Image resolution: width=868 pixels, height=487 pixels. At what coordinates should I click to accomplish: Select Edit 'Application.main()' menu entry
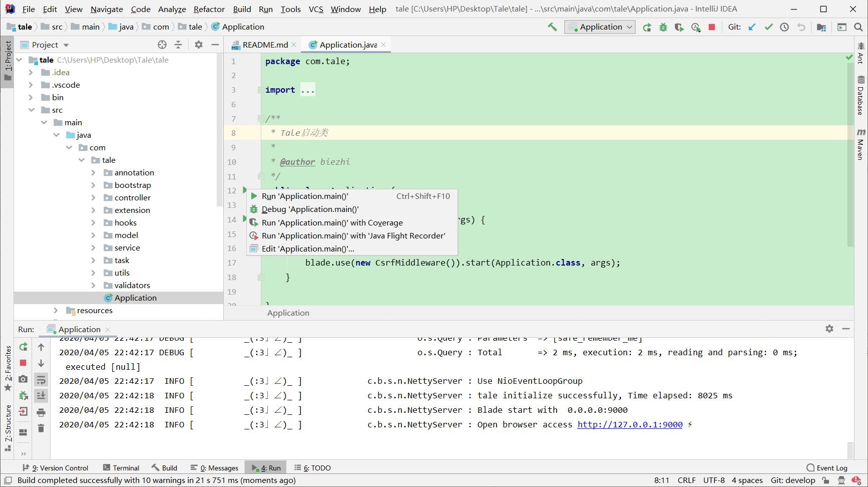(x=352, y=249)
